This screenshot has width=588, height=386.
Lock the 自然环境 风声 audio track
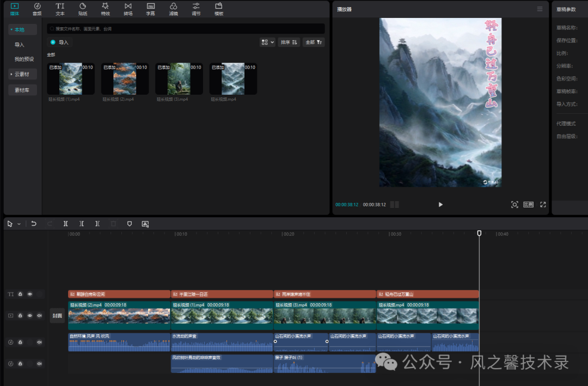20,342
